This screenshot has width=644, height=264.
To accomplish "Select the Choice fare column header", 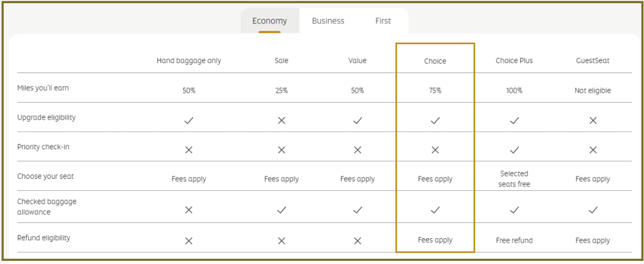I will coord(435,61).
